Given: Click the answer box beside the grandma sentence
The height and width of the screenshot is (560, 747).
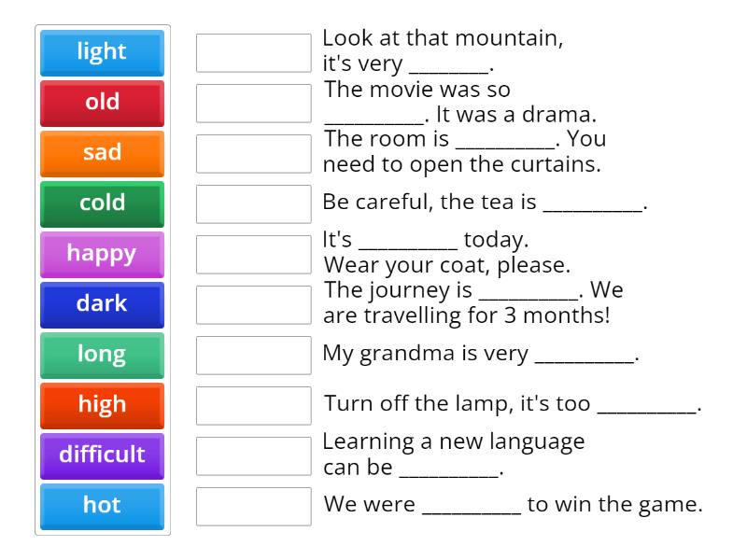Looking at the screenshot, I should pyautogui.click(x=253, y=354).
